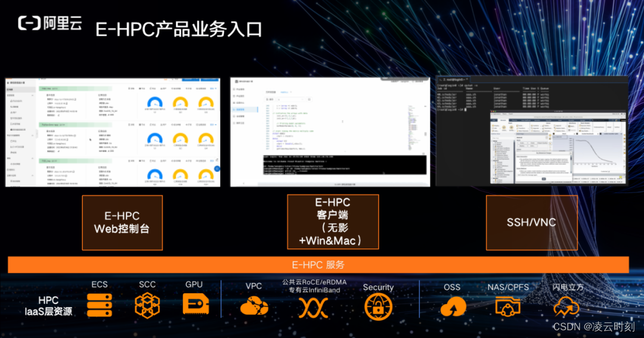644x338 pixels.
Task: Select the E-HPC 客户端 box
Action: pyautogui.click(x=333, y=222)
